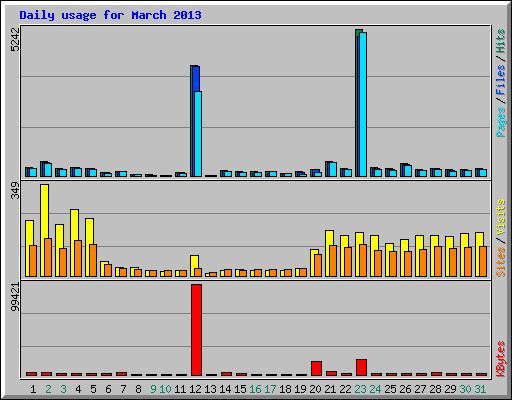The height and width of the screenshot is (400, 512).
Task: Click day label 5 on x-axis
Action: pyautogui.click(x=93, y=389)
